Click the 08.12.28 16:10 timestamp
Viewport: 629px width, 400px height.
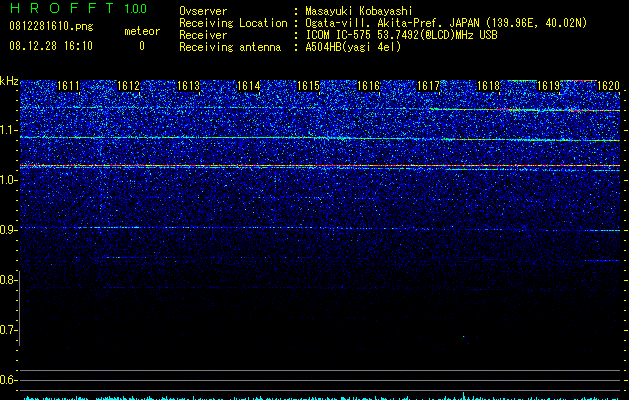[51, 46]
